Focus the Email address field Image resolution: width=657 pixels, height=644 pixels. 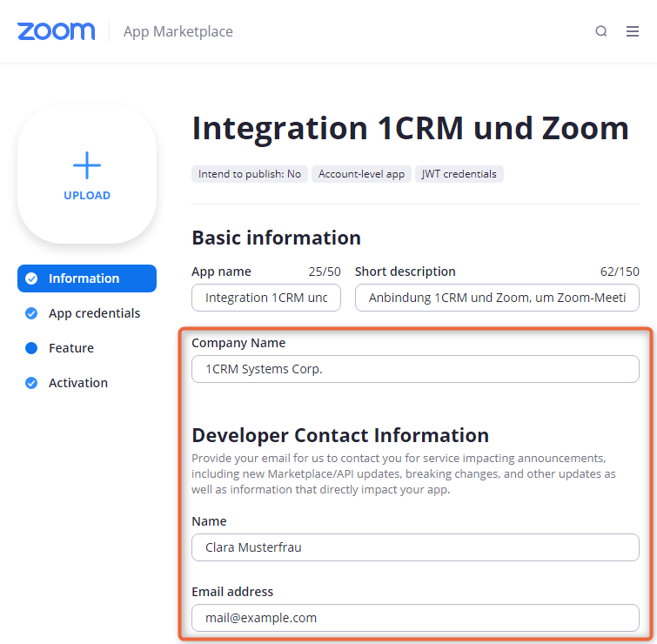[415, 618]
